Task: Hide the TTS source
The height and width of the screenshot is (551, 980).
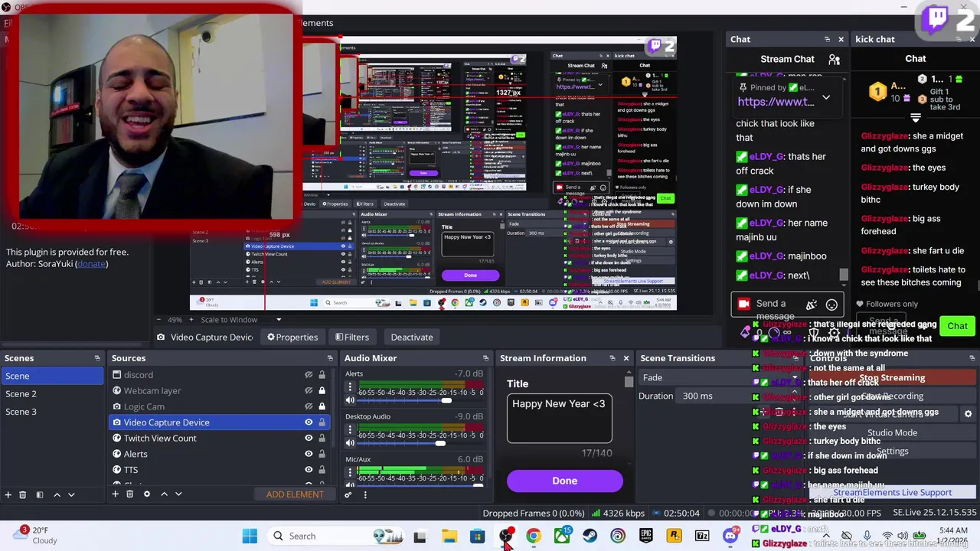Action: tap(309, 470)
